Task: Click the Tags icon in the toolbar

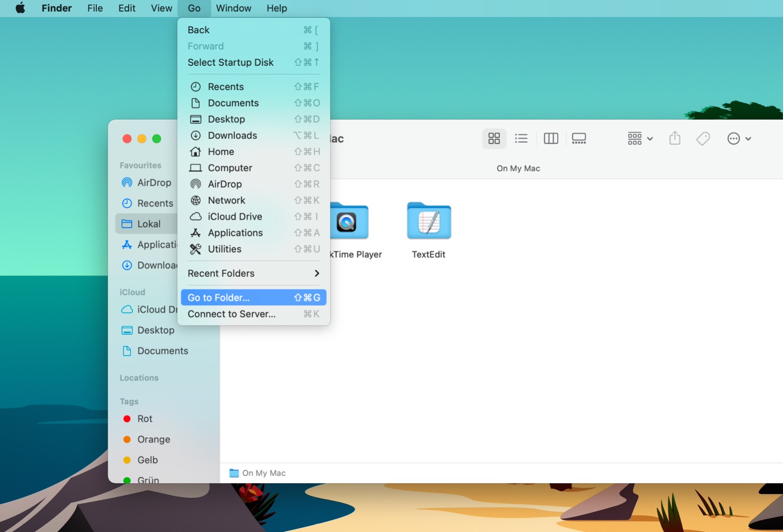Action: (x=703, y=138)
